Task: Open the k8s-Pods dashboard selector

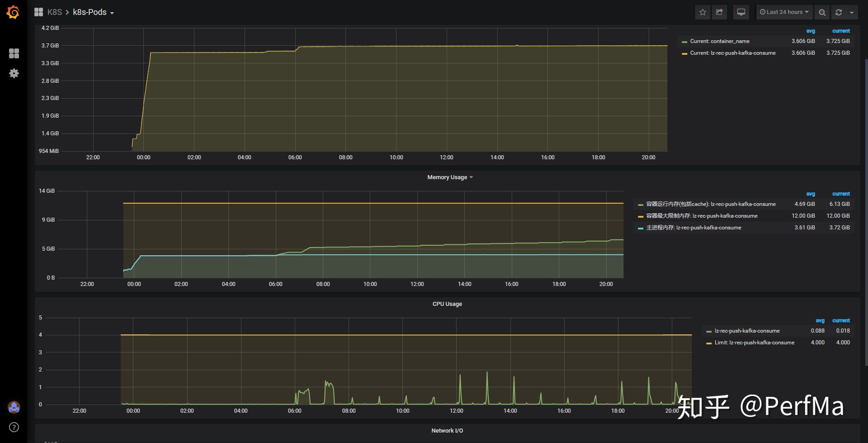Action: [x=93, y=12]
